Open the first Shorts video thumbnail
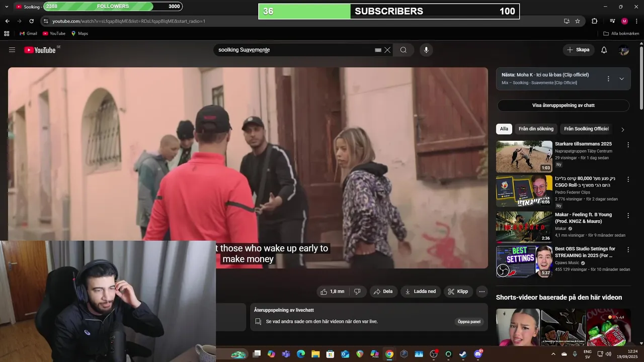The image size is (644, 362). coord(518,327)
